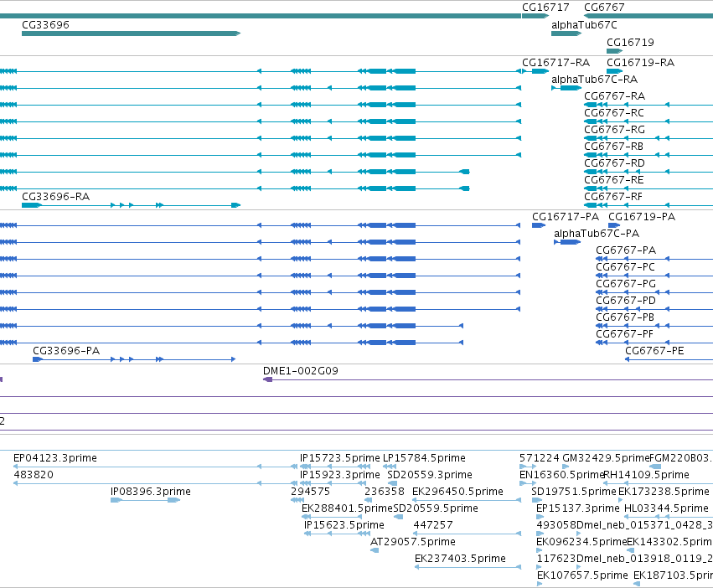713x588 pixels.
Task: Open protein label CG6767-PG
Action: tap(626, 284)
